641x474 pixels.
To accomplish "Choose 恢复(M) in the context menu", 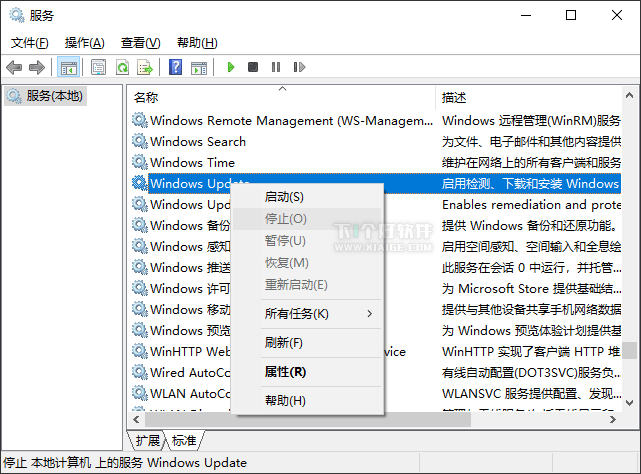I will click(307, 263).
